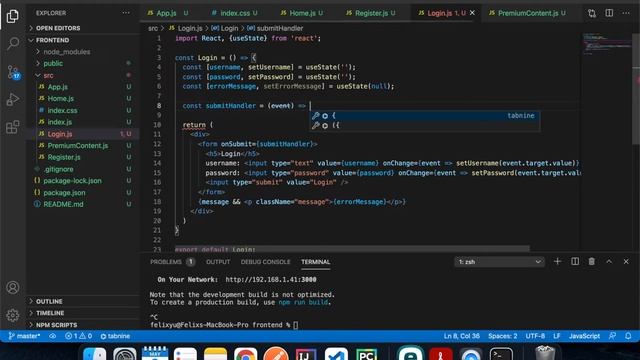Open editor more actions ellipsis
Viewport: 640px width, 360px height.
626,13
